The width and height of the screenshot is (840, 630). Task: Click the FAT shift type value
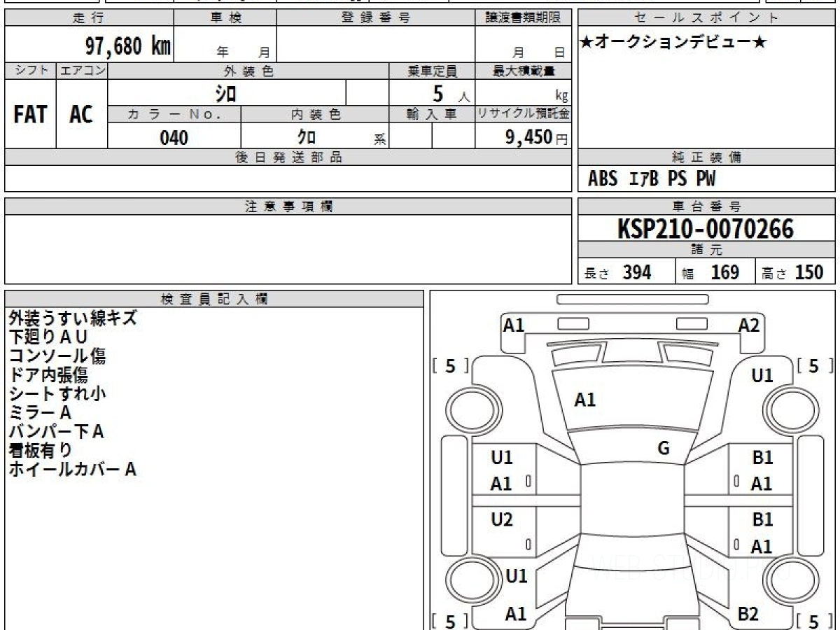[x=30, y=115]
